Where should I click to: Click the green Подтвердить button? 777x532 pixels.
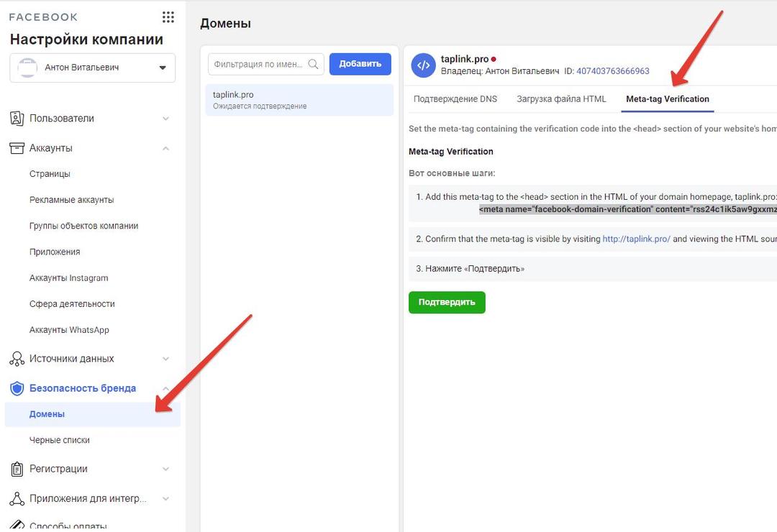pos(447,302)
